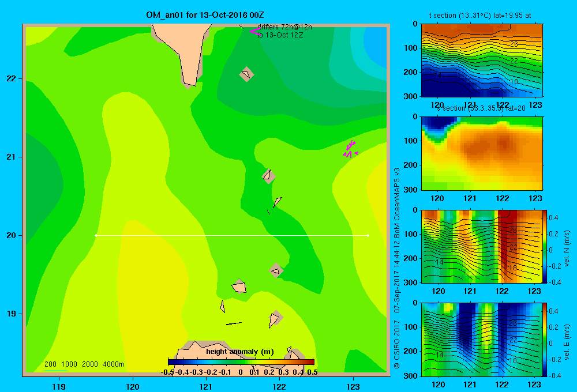Click the west end of the white section line
Image resolution: width=577 pixels, height=392 pixels.
coord(96,235)
